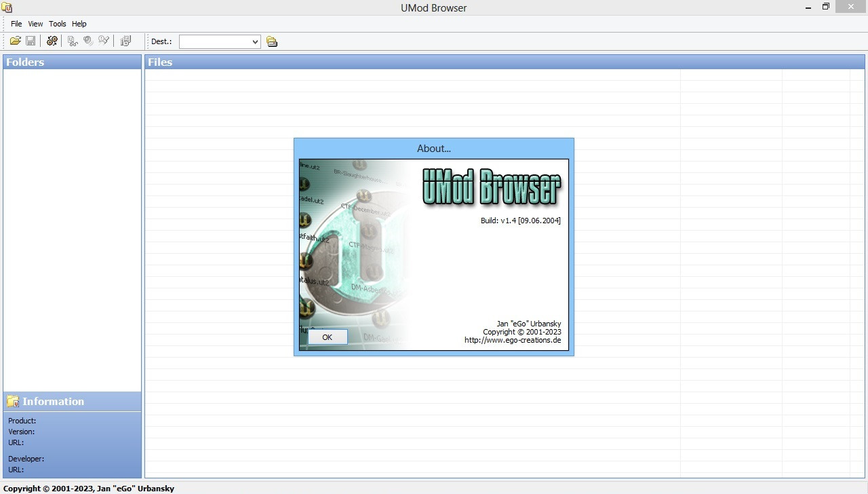Click the Save toolbar icon

click(x=31, y=41)
